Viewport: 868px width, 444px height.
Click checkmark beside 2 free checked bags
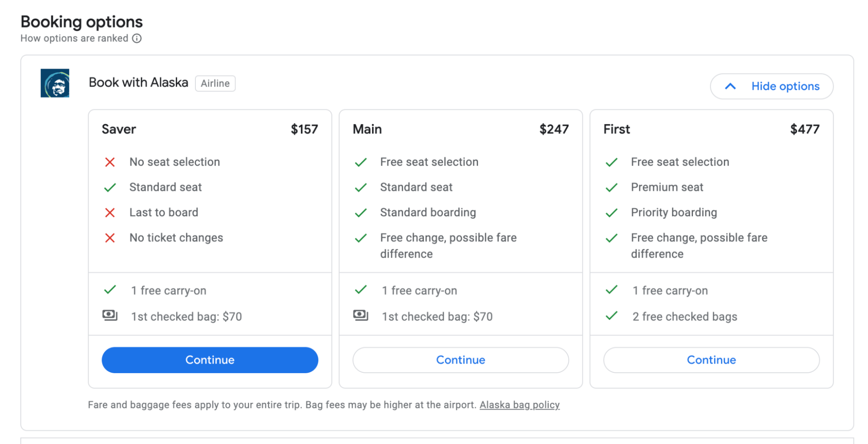click(x=611, y=316)
